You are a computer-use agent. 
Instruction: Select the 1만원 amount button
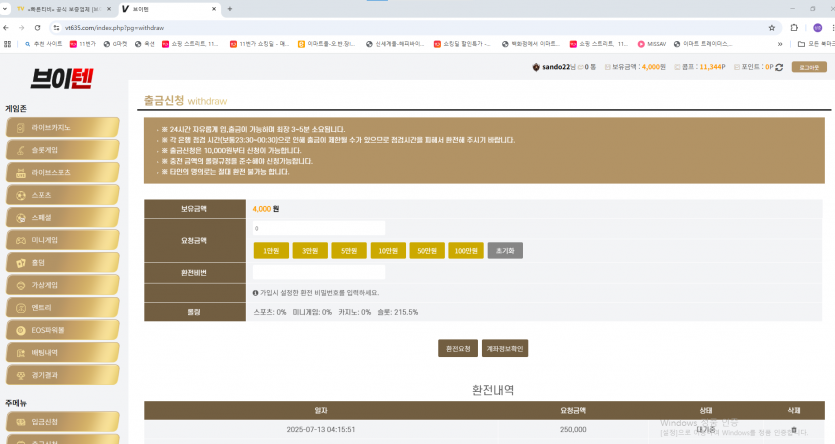[271, 251]
